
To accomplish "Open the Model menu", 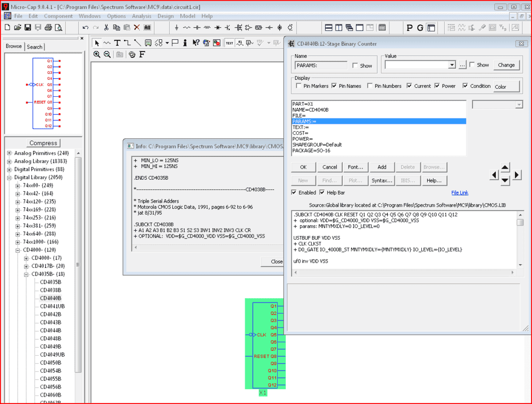I will 188,16.
